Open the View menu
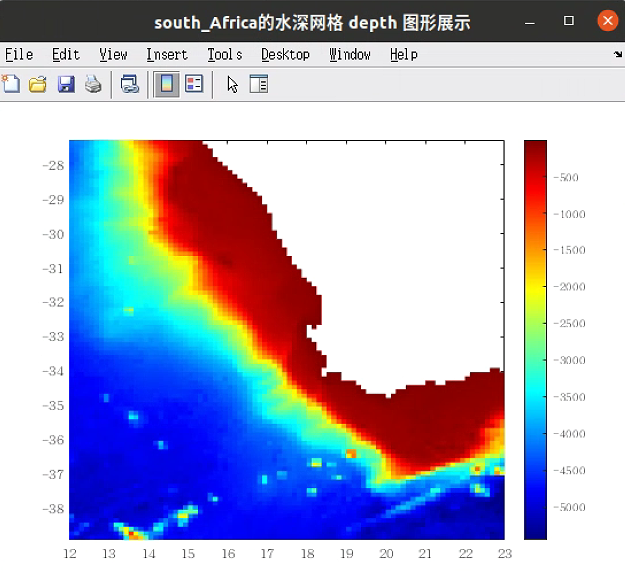The width and height of the screenshot is (625, 587). tap(113, 55)
